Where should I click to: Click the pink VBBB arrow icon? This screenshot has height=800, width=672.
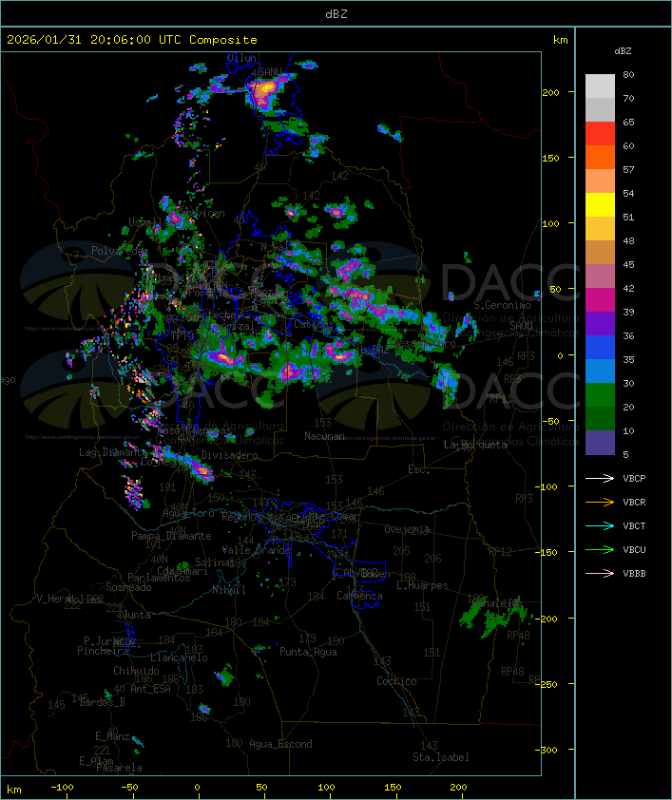(x=601, y=573)
